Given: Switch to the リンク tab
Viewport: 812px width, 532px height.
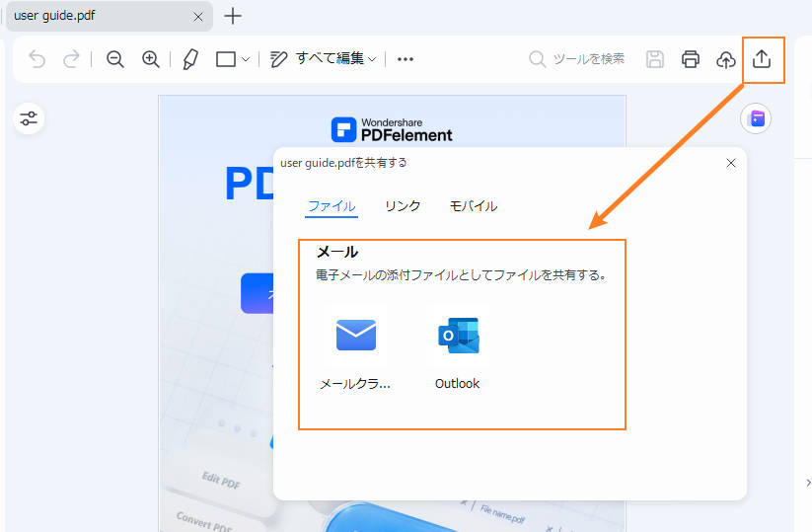Looking at the screenshot, I should click(403, 206).
